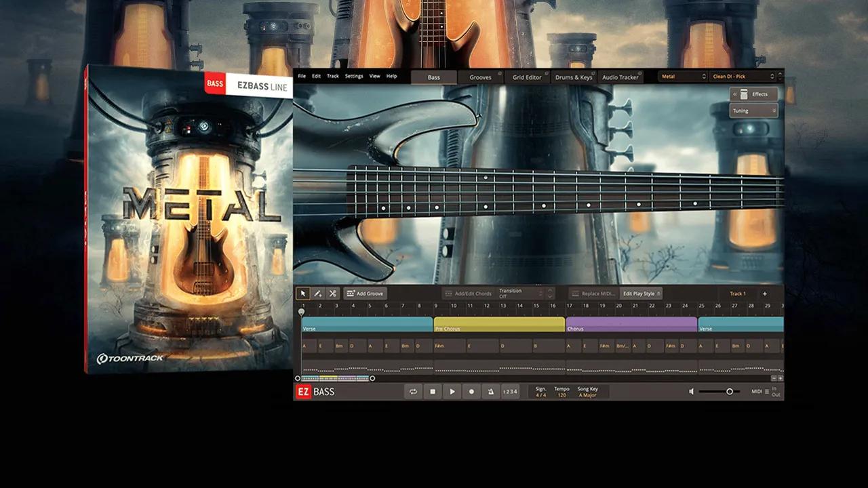Start playback with Play button
The width and height of the screenshot is (868, 488).
tap(452, 392)
